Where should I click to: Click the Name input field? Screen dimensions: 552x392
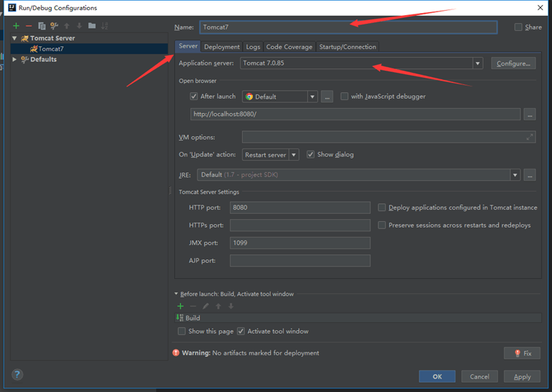pyautogui.click(x=349, y=27)
